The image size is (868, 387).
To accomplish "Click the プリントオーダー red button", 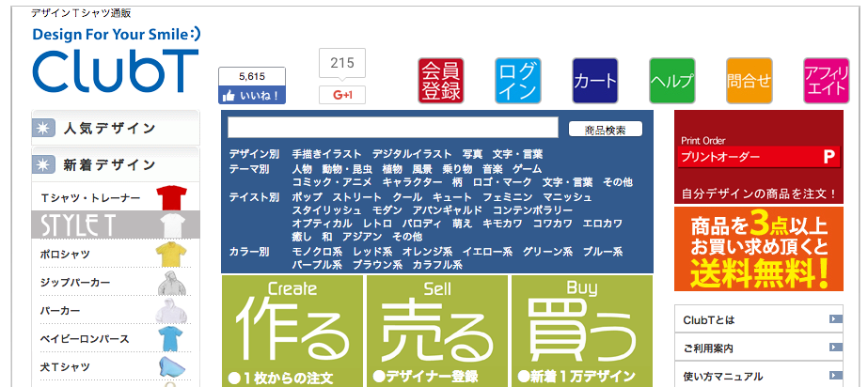I will [759, 157].
